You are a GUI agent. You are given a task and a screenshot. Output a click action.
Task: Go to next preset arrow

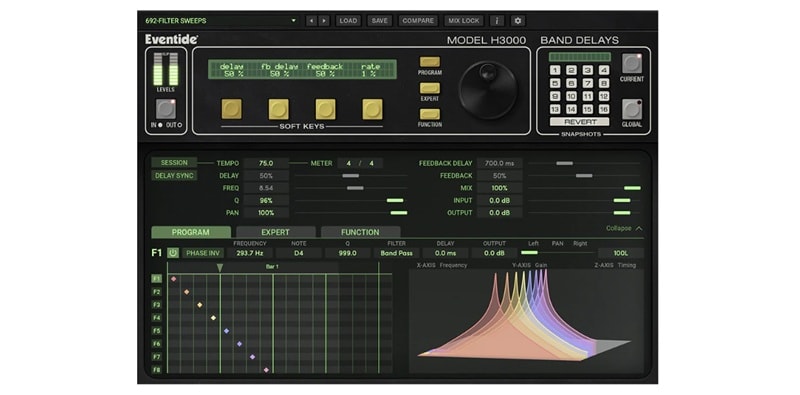pos(324,21)
